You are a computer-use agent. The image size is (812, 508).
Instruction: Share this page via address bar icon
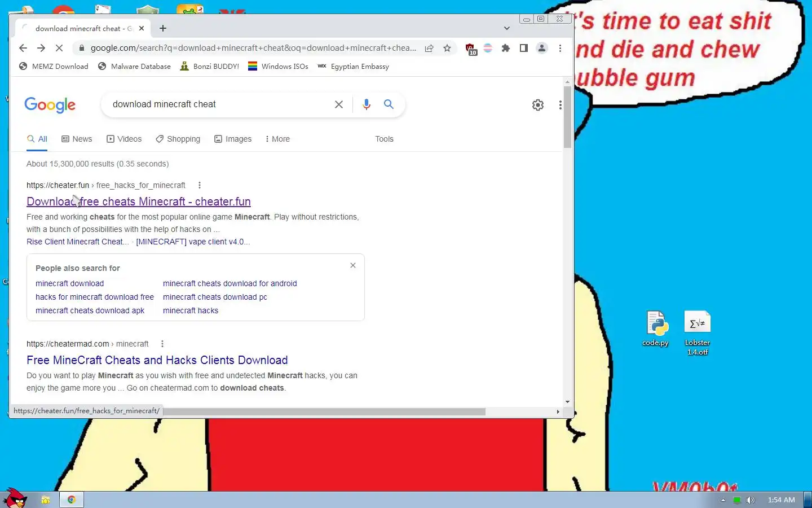coord(429,48)
